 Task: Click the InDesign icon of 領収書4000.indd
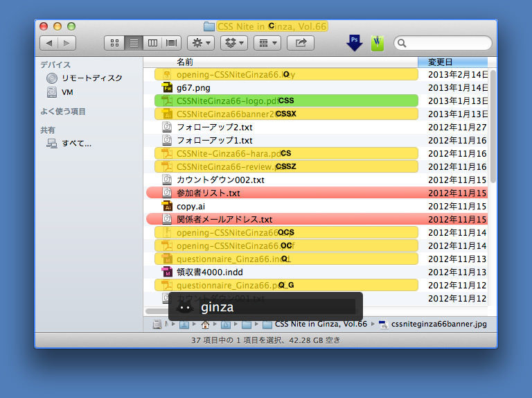(x=167, y=272)
